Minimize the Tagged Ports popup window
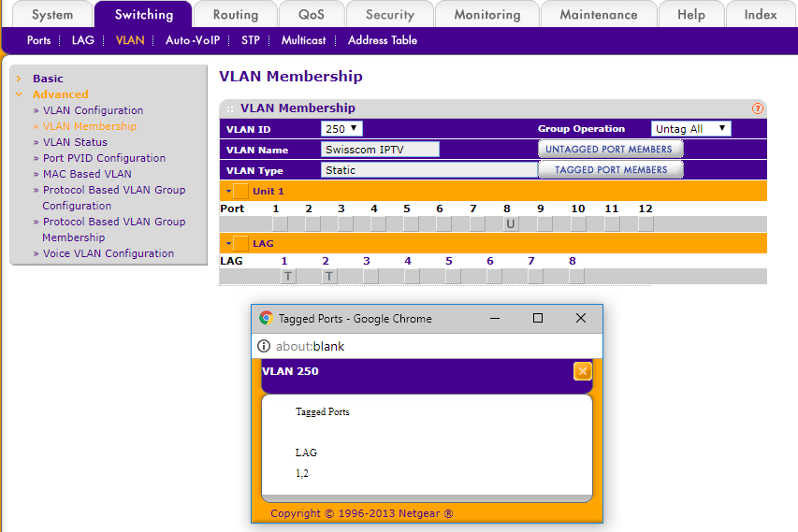Screen dimensions: 798x532 [495, 318]
